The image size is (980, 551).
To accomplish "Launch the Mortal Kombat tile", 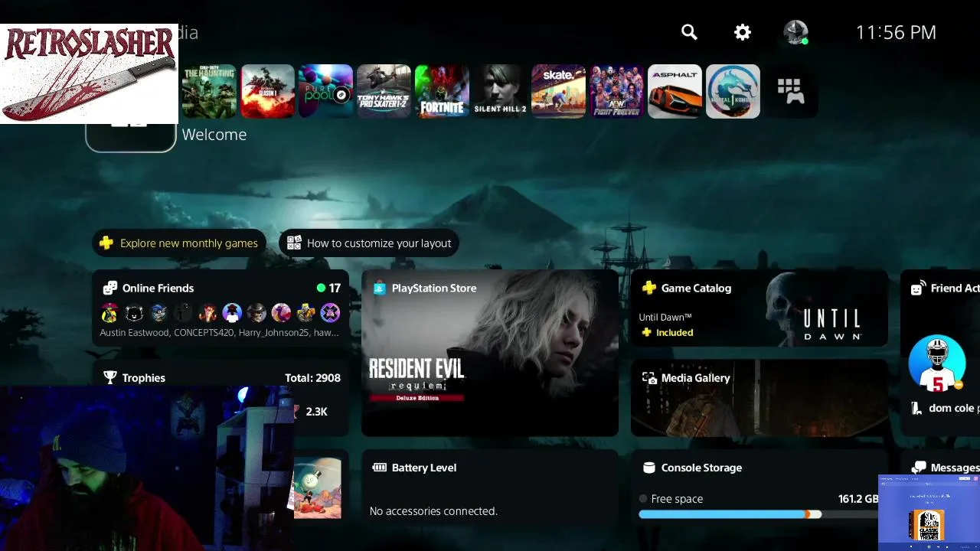I will click(733, 91).
